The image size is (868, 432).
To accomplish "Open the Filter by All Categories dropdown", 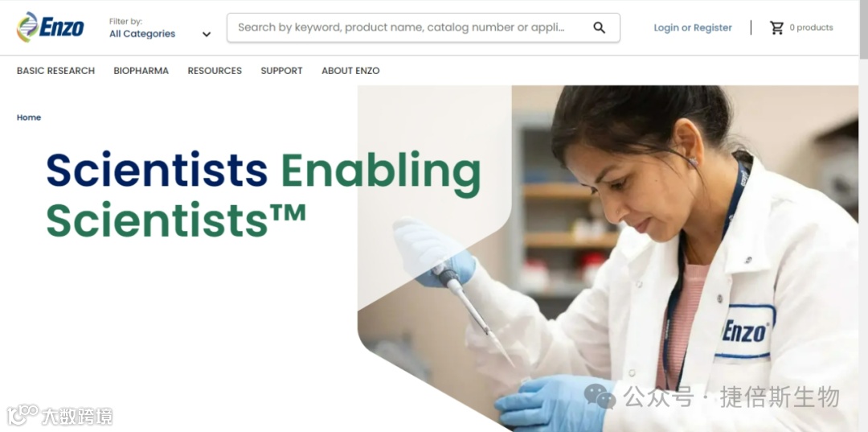I will [160, 28].
